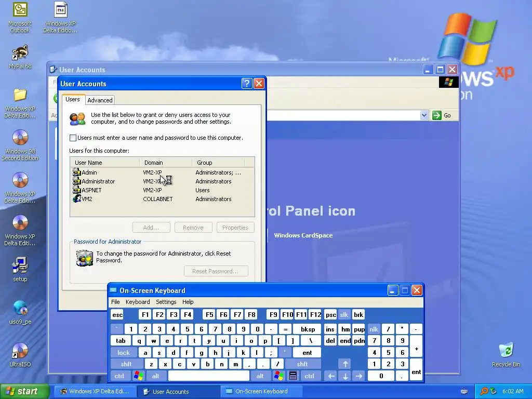Screen dimensions: 532x399
Task: Click the magnifier tray icon in taskbar
Action: tap(484, 391)
